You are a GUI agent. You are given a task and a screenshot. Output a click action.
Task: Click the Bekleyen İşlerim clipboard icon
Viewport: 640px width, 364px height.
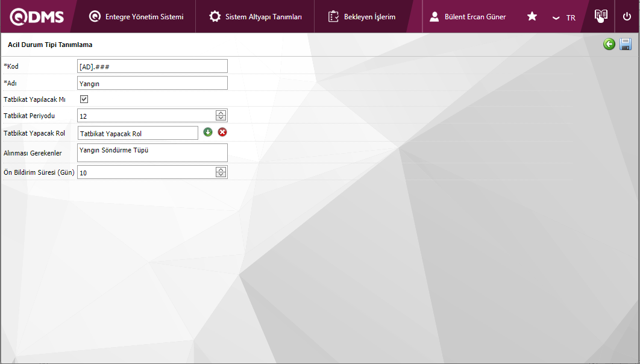click(x=333, y=16)
